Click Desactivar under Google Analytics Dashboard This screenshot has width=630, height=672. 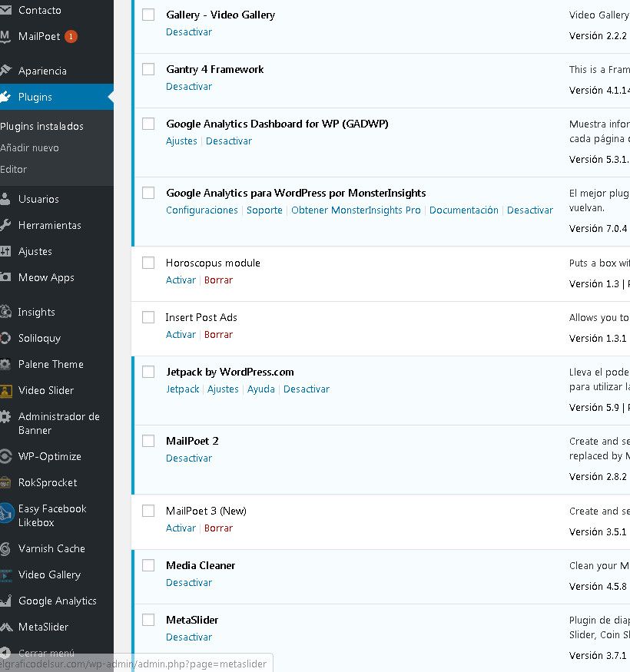(229, 141)
